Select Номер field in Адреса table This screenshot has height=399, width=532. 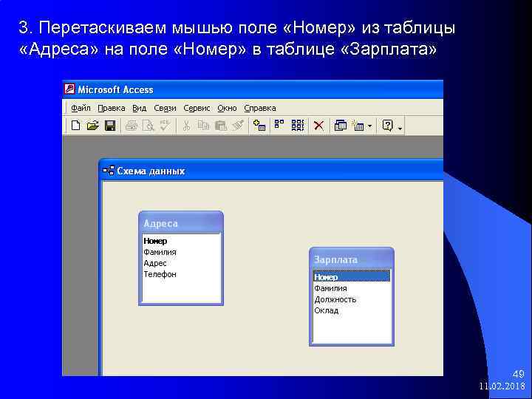pos(181,241)
